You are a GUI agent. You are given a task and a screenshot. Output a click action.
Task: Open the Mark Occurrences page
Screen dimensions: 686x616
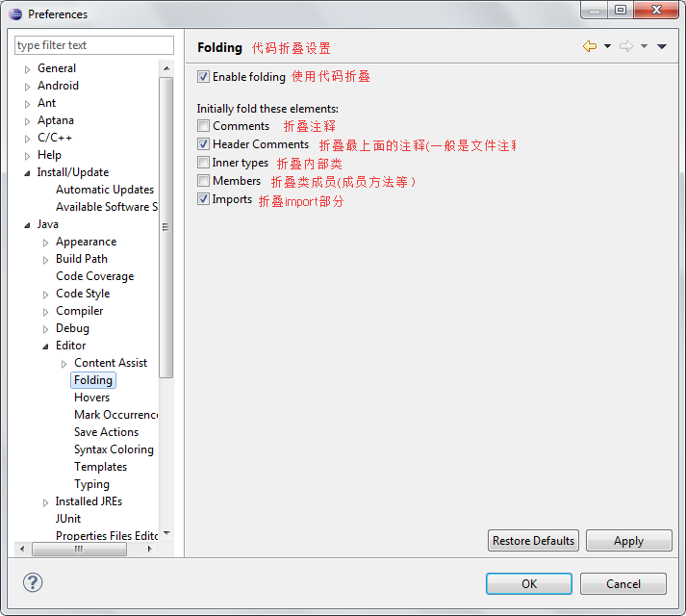pyautogui.click(x=116, y=415)
